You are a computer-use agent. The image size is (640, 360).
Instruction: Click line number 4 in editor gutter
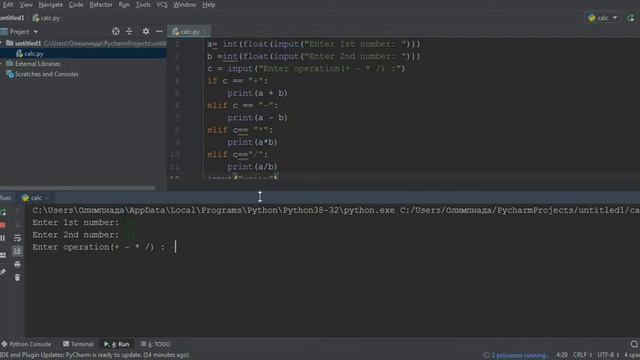(177, 81)
